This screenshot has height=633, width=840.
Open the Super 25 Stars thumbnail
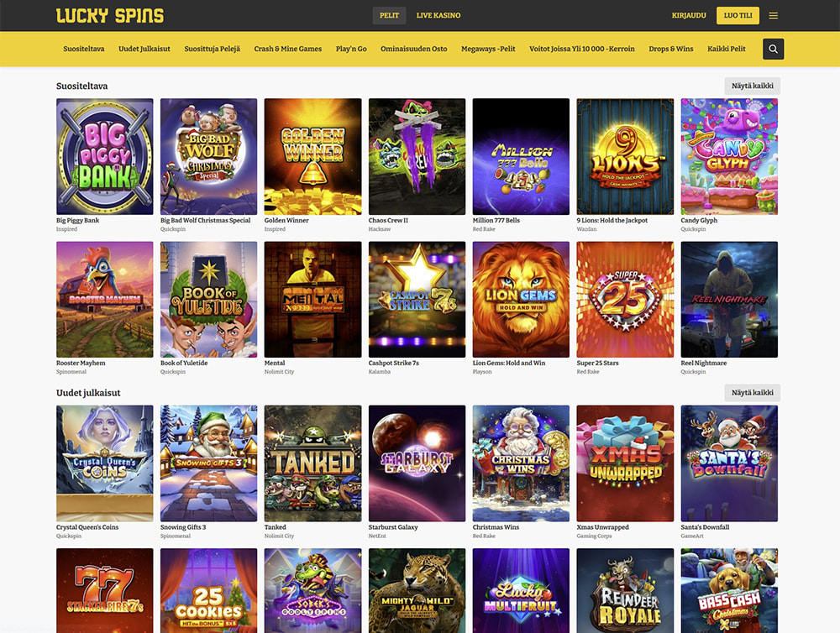(x=625, y=300)
